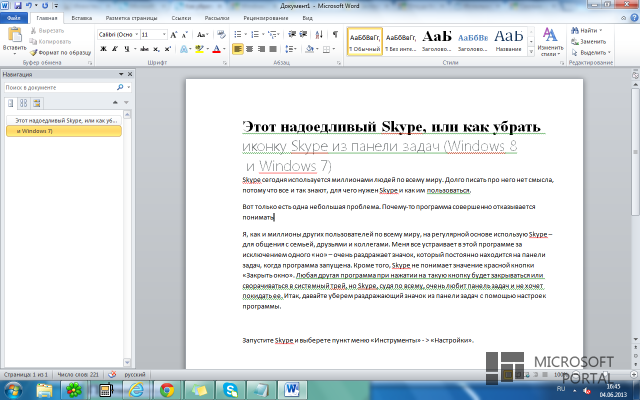Activate Формат по образцу format painter

(x=60, y=53)
